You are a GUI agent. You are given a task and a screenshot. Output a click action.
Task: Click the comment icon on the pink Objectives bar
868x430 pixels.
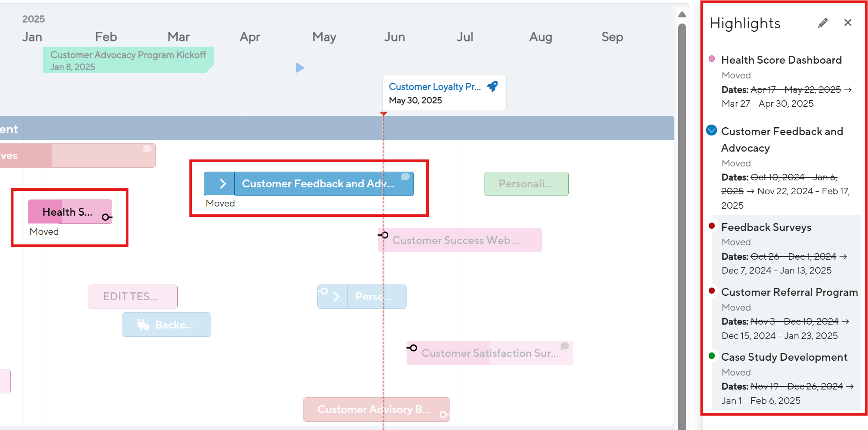point(147,149)
